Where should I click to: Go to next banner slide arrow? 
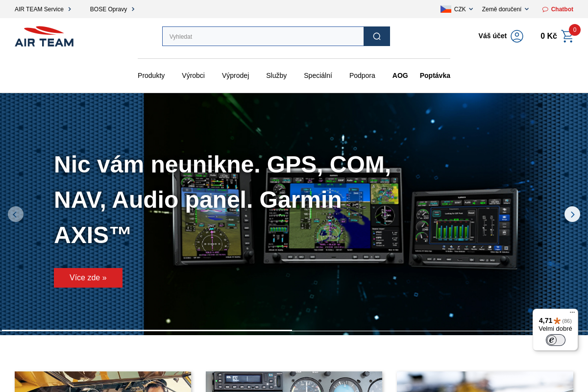point(572,214)
